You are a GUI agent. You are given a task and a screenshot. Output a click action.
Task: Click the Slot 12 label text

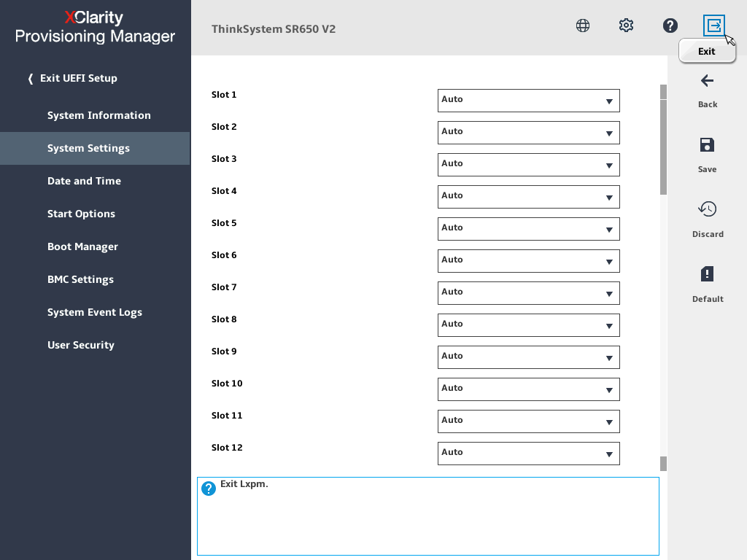click(227, 448)
